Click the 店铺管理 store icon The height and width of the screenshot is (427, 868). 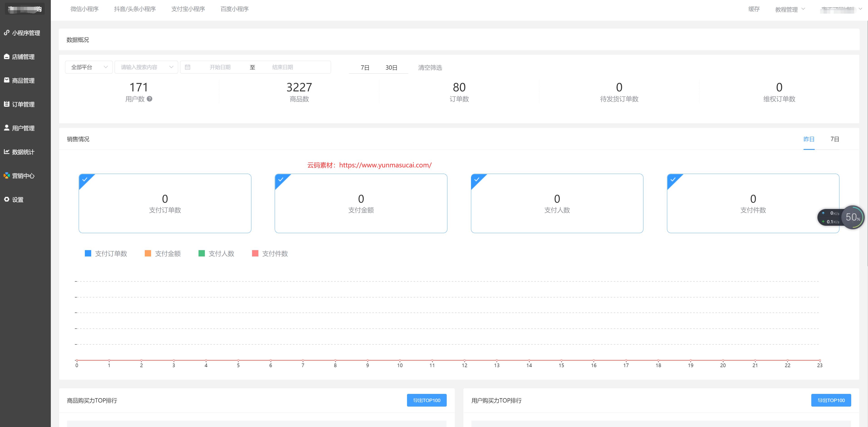click(6, 56)
